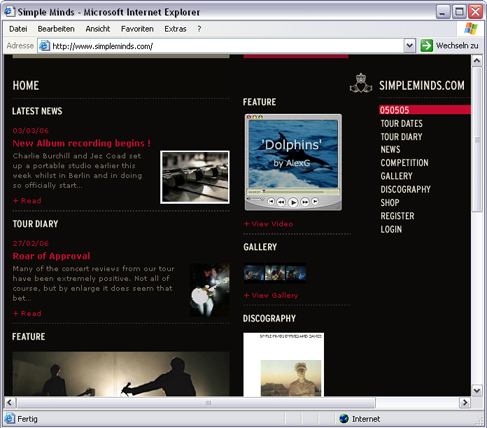Play the Dolphins video in the player
The image size is (487, 428).
pos(293,202)
